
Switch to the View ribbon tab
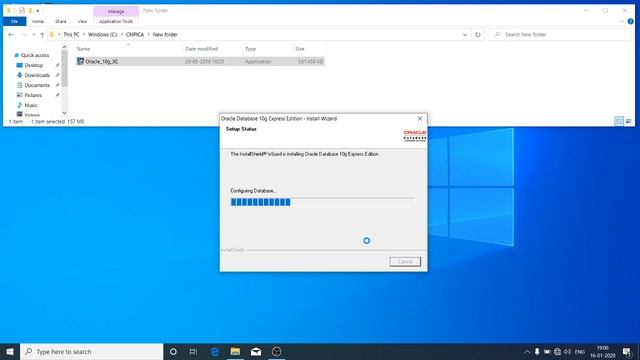click(82, 21)
